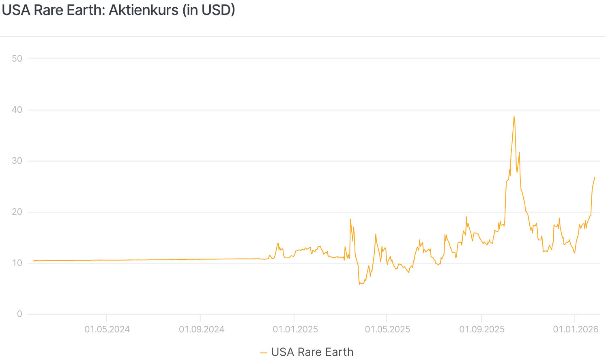Click the y-axis label 30
This screenshot has height=364, width=606.
[x=17, y=161]
